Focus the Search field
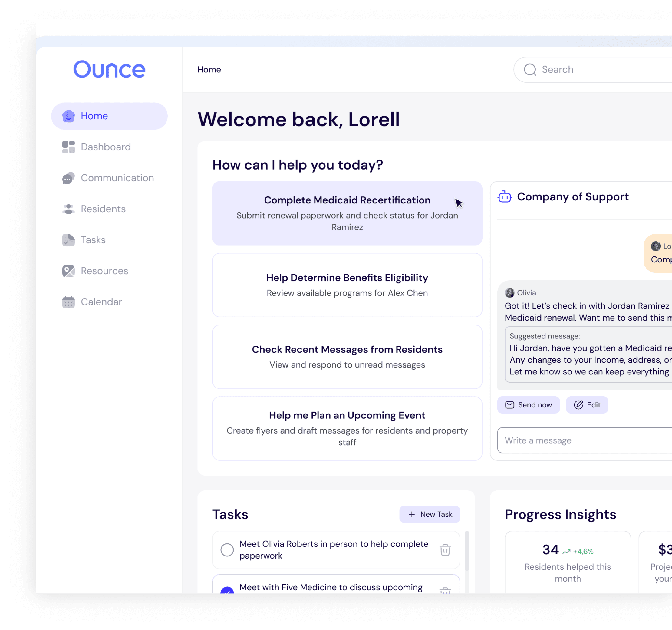The height and width of the screenshot is (630, 672). point(593,70)
